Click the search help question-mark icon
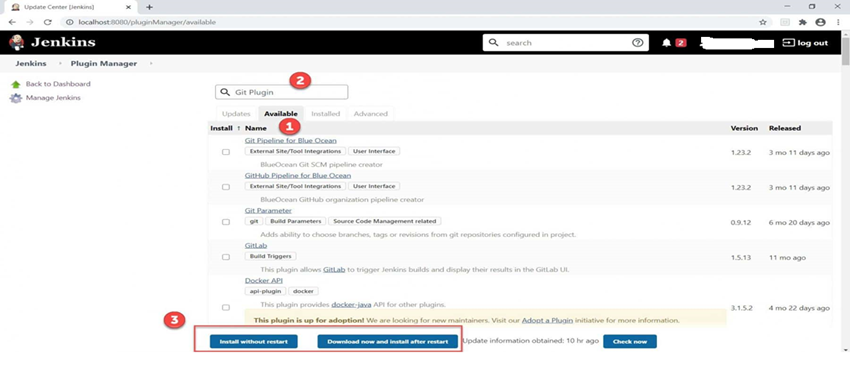 click(638, 43)
